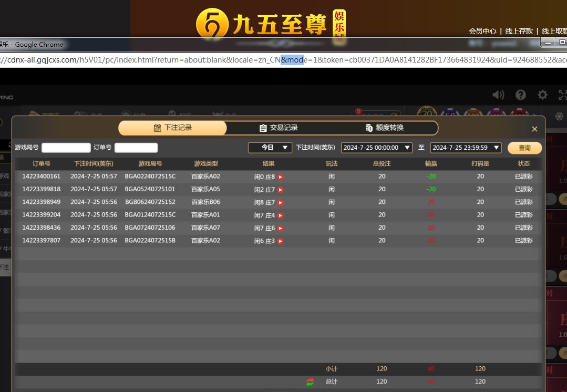This screenshot has height=392, width=567.
Task: Play replay for result 闲8 庄7
Action: (280, 203)
